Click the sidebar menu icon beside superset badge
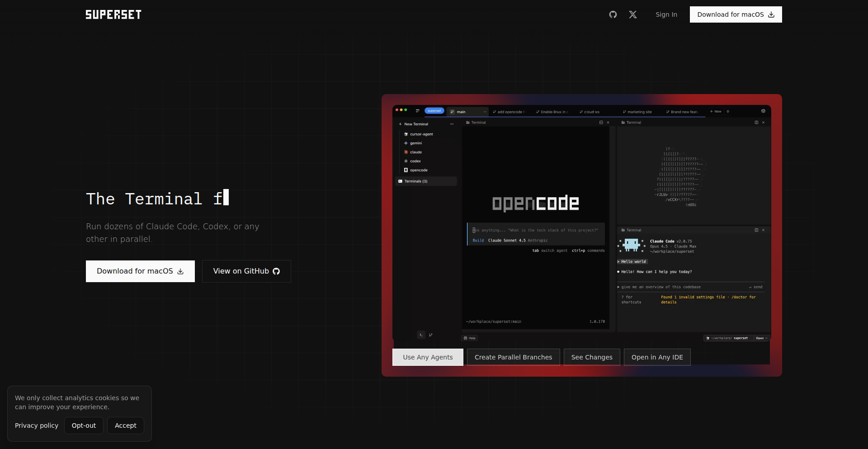The width and height of the screenshot is (868, 449). 417,111
